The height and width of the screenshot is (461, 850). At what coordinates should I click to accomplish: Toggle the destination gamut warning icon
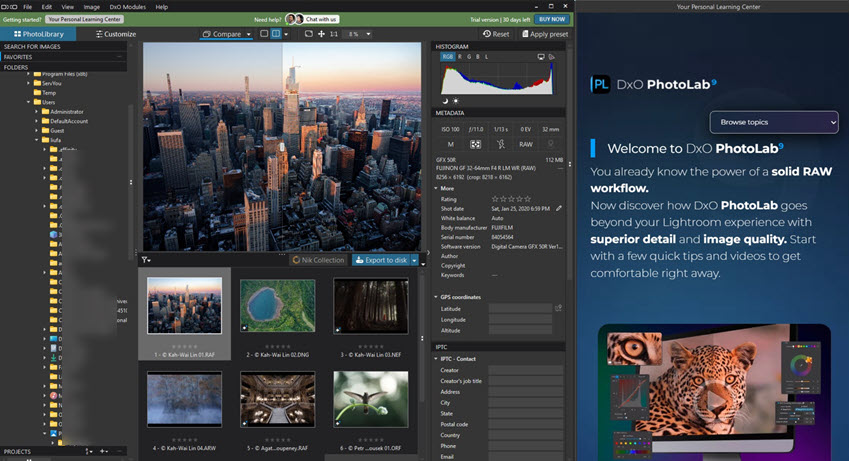552,56
